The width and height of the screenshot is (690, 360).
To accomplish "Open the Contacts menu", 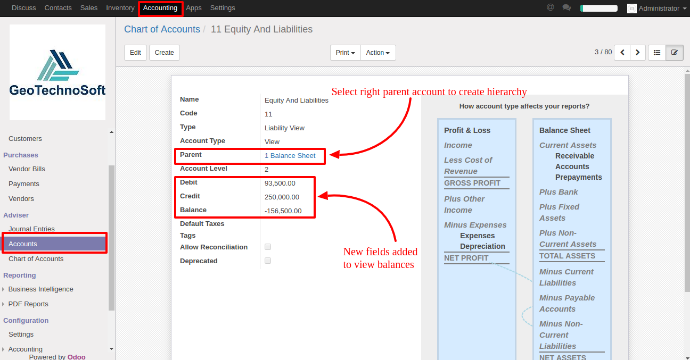I will [x=58, y=8].
